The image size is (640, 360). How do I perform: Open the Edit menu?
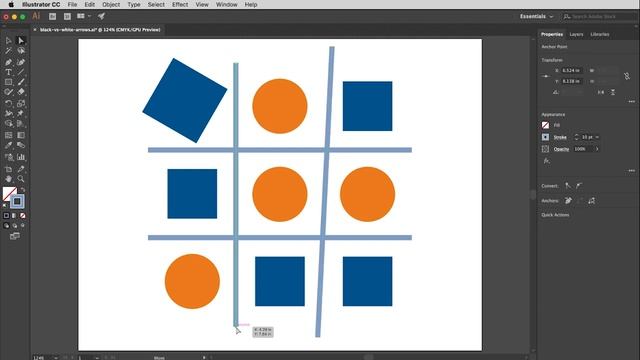point(89,4)
